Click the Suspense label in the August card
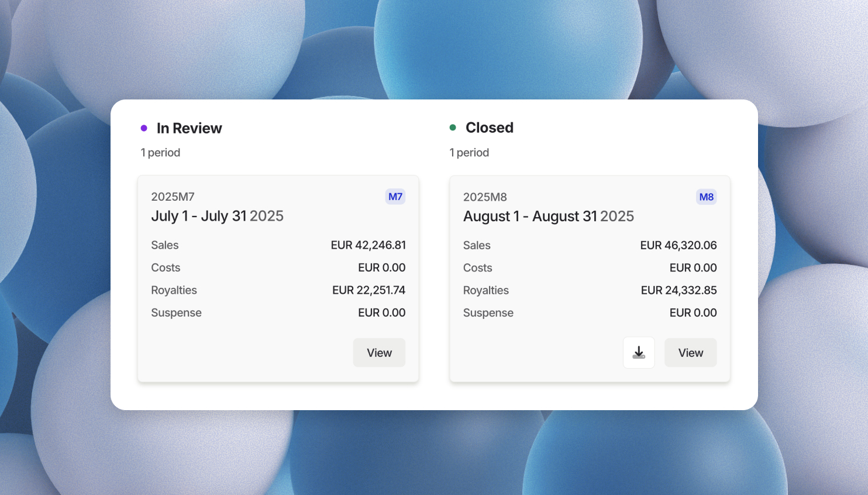Screen dimensions: 868x495 tap(488, 313)
